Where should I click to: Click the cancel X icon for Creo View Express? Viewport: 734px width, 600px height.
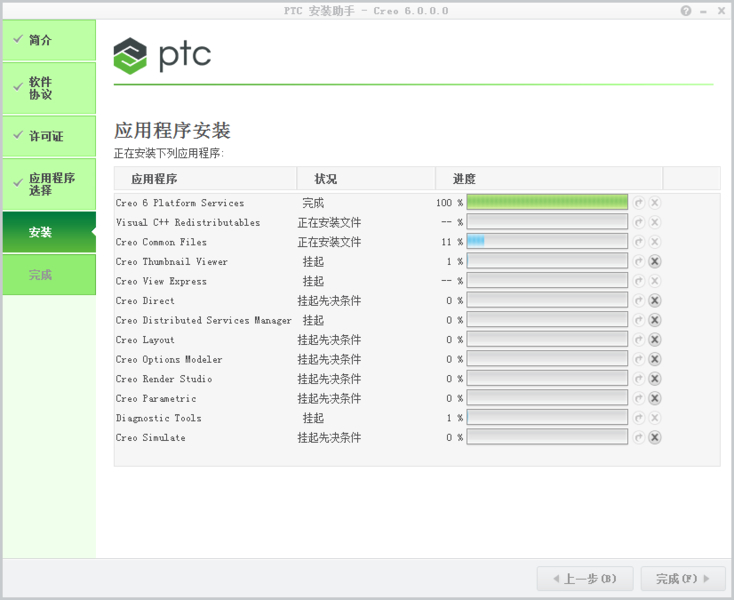click(655, 281)
